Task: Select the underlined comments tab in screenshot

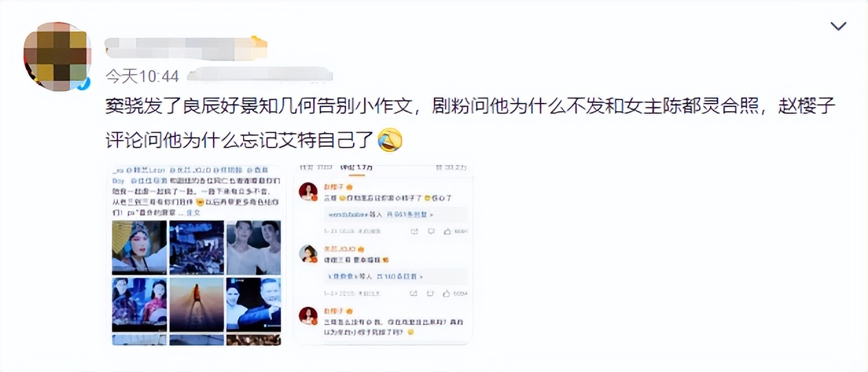Action: pos(356,167)
